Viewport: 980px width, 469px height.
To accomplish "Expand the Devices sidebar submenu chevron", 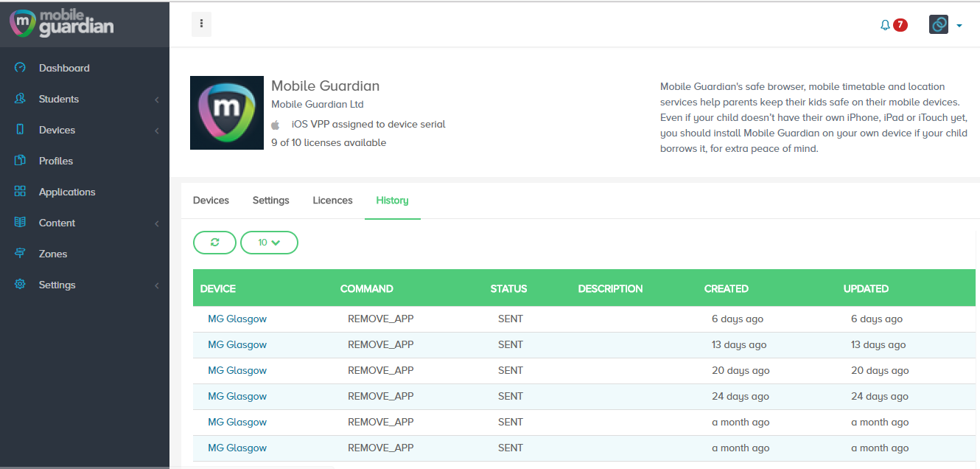I will [157, 131].
